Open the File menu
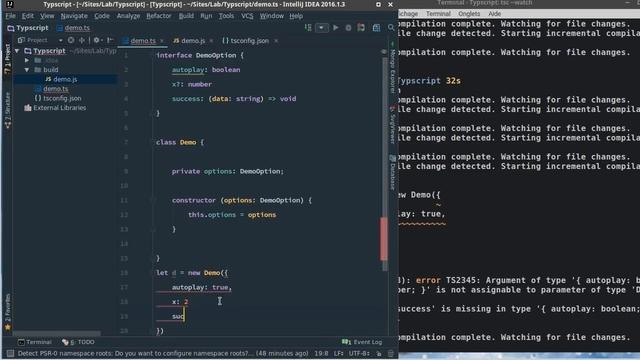This screenshot has width=640, height=360. pyautogui.click(x=10, y=16)
